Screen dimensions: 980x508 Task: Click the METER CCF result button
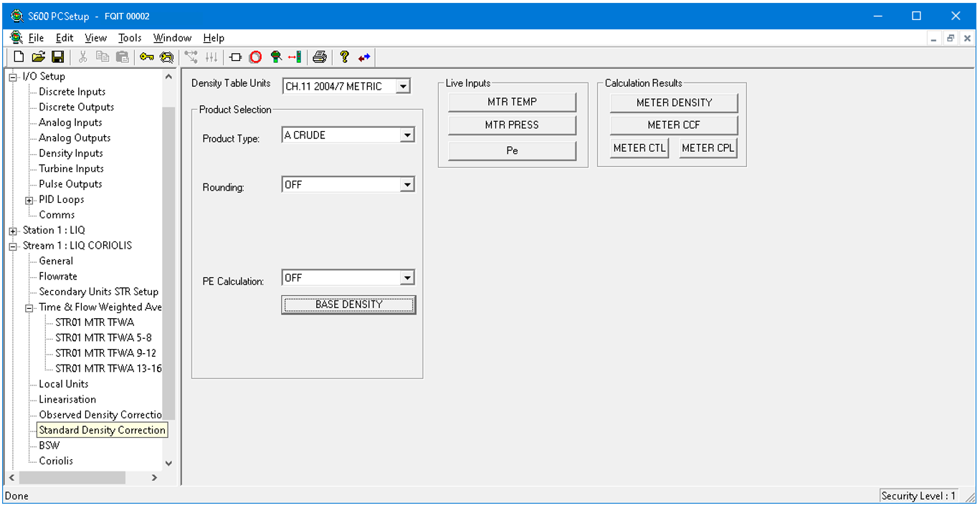point(674,125)
